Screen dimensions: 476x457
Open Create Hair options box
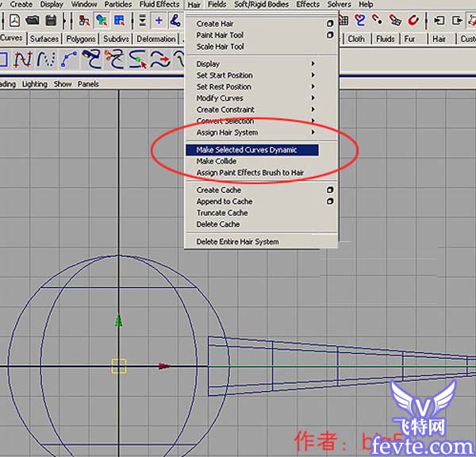[x=330, y=23]
